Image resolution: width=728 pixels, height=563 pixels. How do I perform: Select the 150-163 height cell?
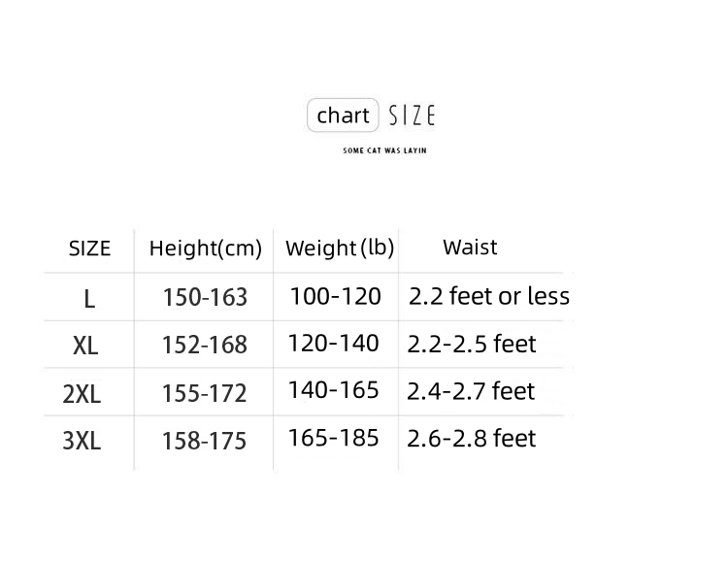coord(205,297)
